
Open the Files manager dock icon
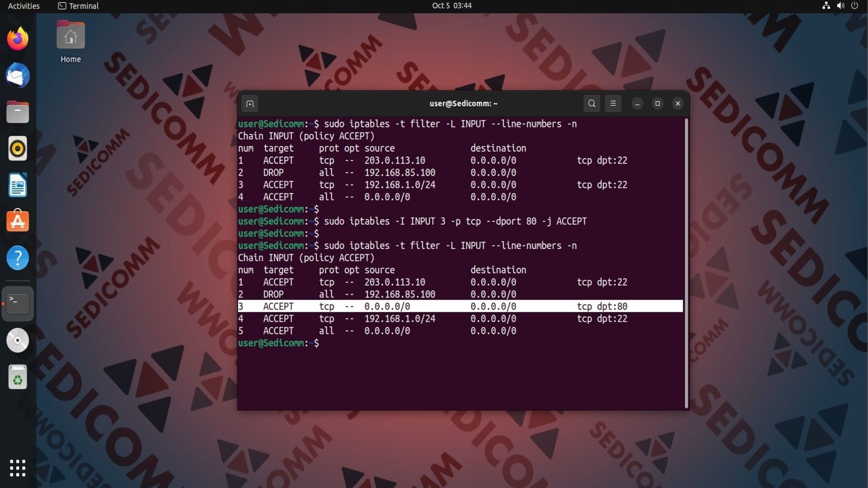click(18, 112)
